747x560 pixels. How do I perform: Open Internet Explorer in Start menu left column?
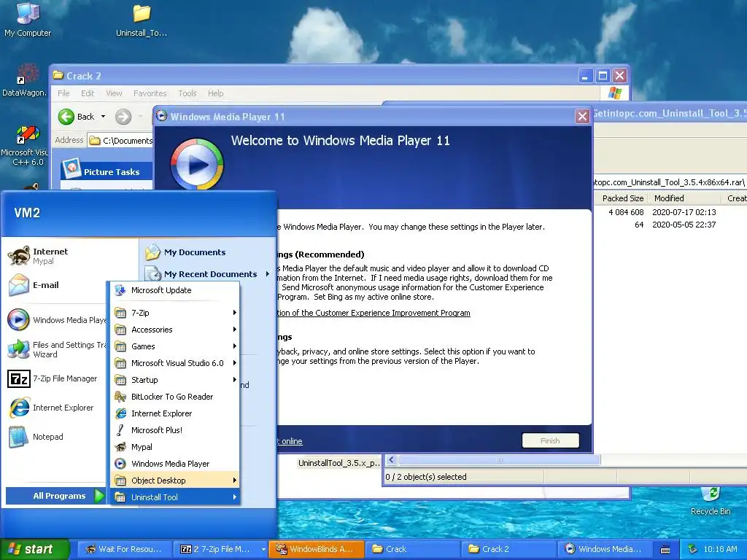tap(52, 408)
